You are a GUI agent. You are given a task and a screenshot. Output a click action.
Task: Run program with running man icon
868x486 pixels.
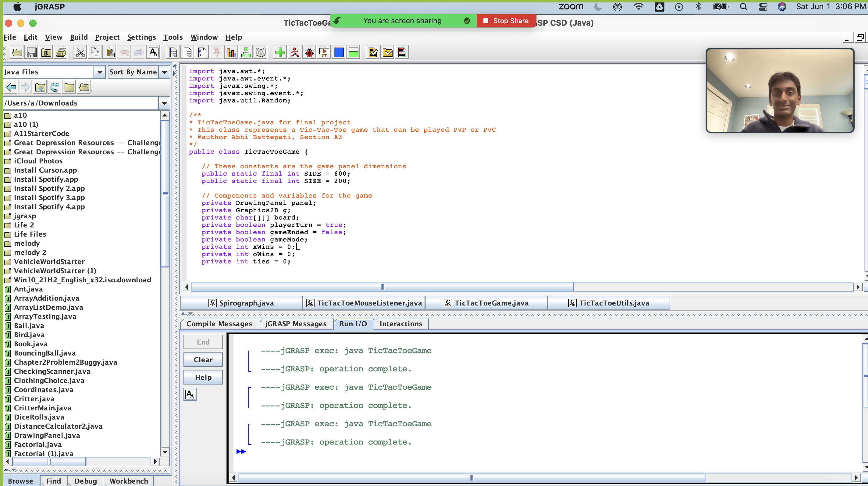coord(295,52)
